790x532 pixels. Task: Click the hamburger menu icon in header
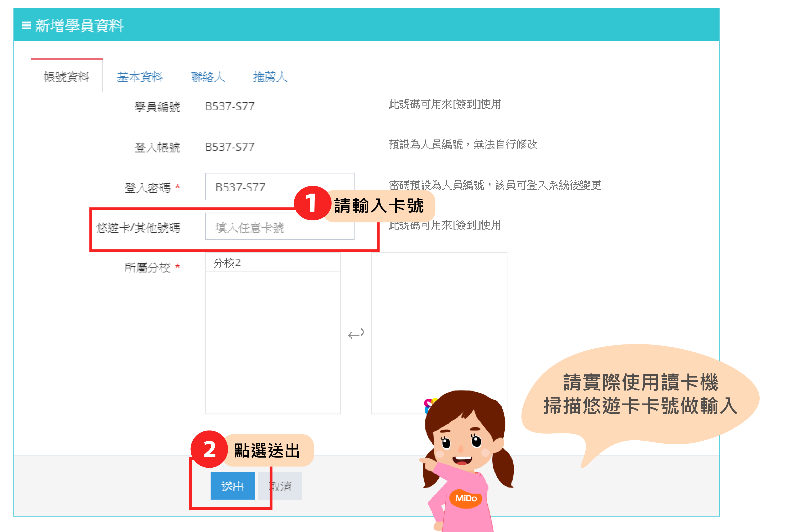coord(26,26)
